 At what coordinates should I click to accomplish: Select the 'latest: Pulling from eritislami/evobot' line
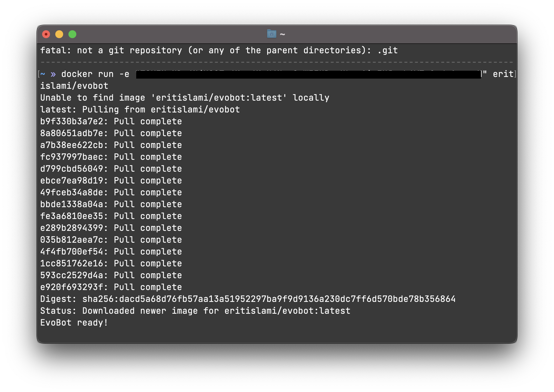(139, 109)
